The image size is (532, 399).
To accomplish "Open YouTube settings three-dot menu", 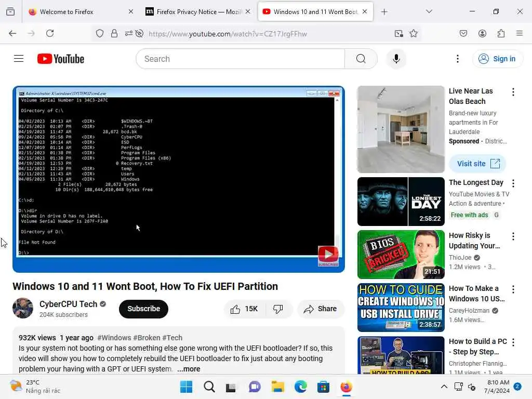I will [x=457, y=59].
